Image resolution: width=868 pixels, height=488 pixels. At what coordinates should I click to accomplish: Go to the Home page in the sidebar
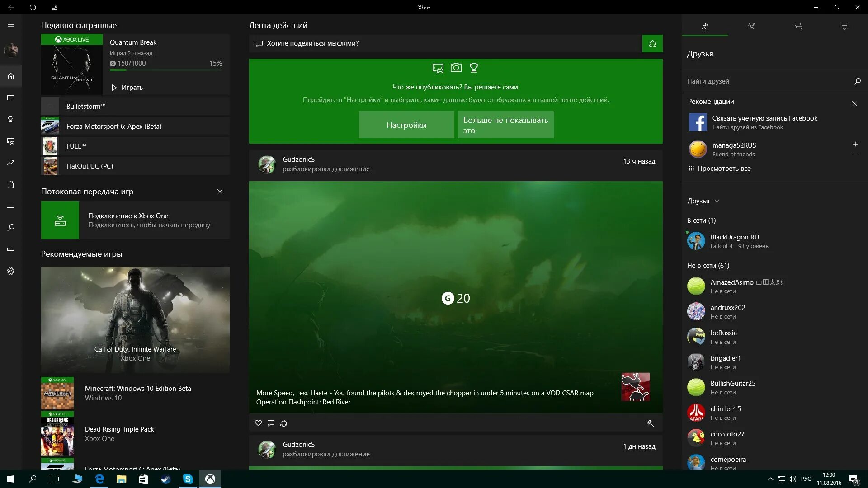(x=11, y=76)
